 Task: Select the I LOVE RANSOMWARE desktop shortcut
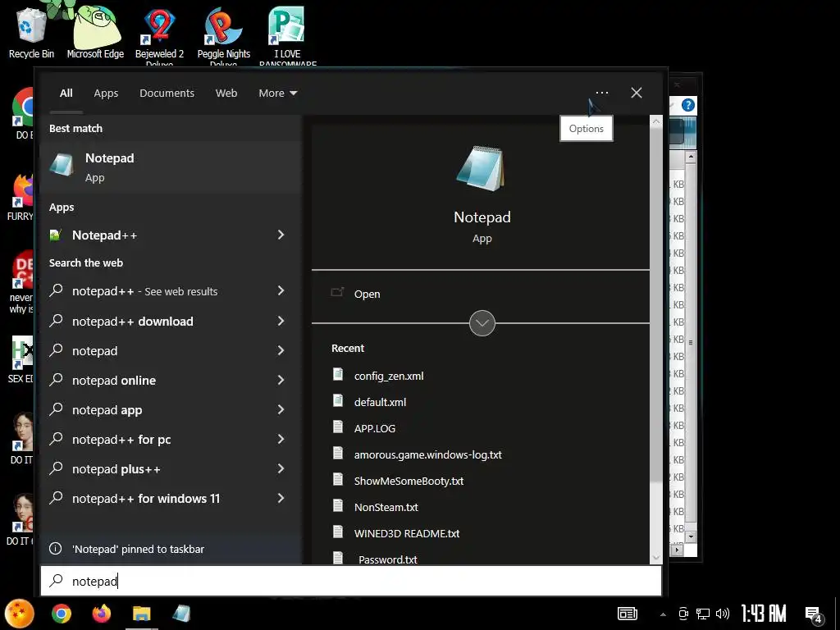288,35
